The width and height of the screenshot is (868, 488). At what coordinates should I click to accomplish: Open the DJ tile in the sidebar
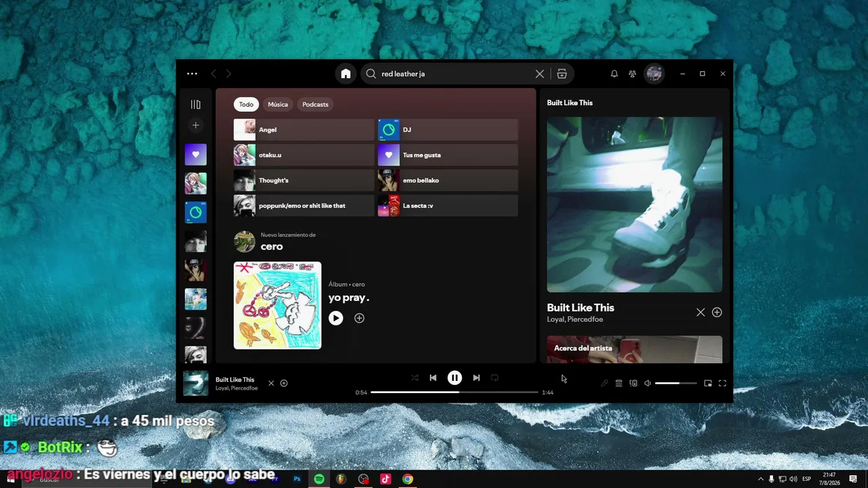(x=196, y=213)
